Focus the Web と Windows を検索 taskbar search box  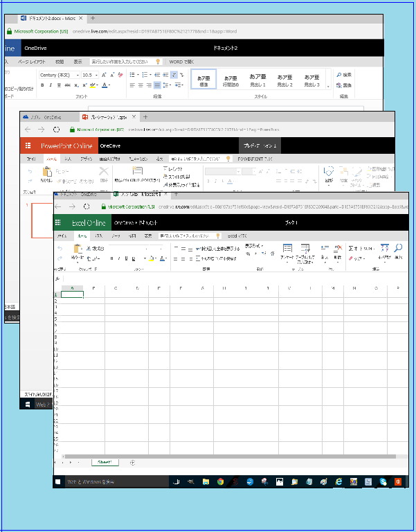(116, 482)
